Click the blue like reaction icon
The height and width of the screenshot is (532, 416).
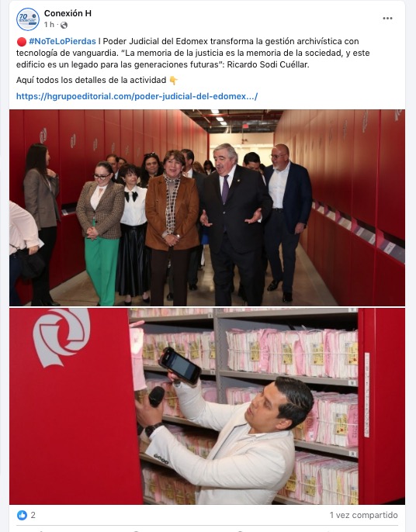(22, 515)
